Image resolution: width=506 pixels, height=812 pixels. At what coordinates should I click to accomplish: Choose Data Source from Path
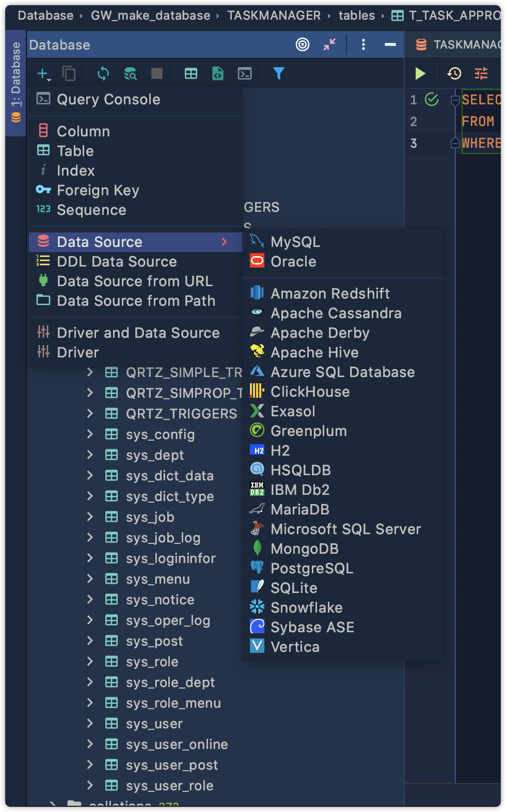[x=135, y=301]
